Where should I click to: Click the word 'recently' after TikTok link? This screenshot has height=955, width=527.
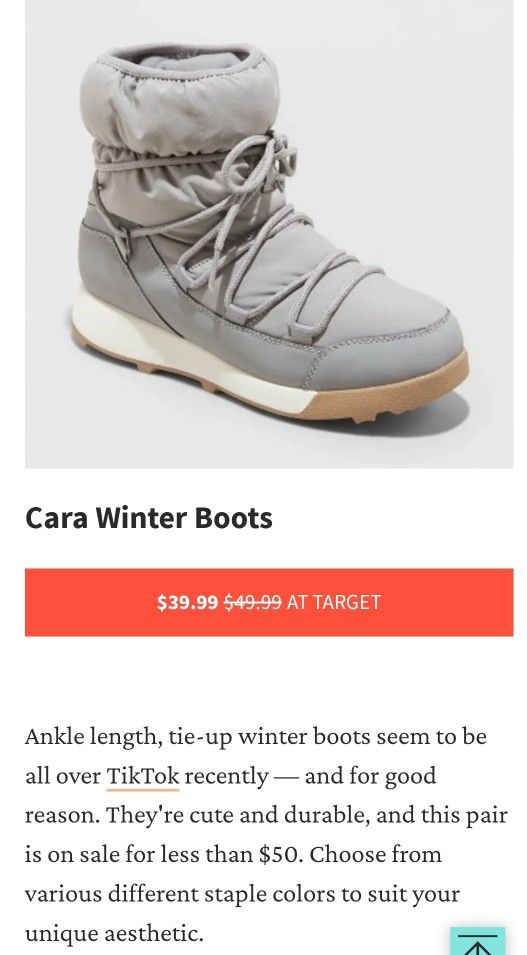[226, 776]
